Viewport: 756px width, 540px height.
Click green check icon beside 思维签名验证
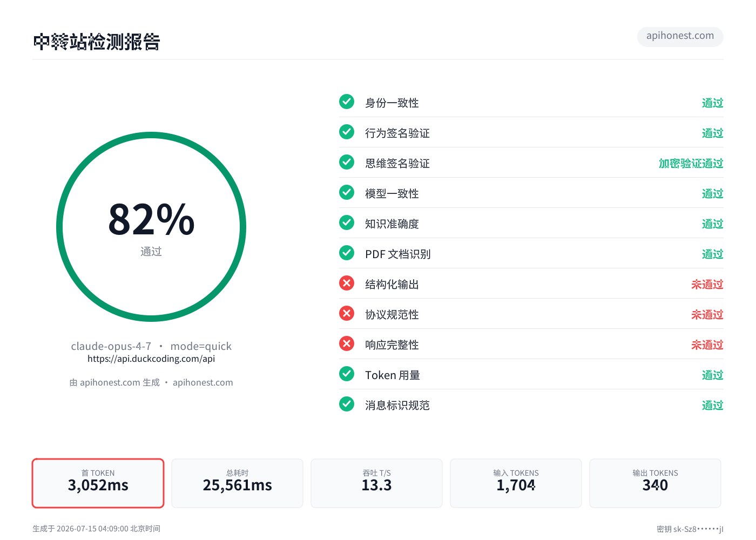(x=347, y=162)
